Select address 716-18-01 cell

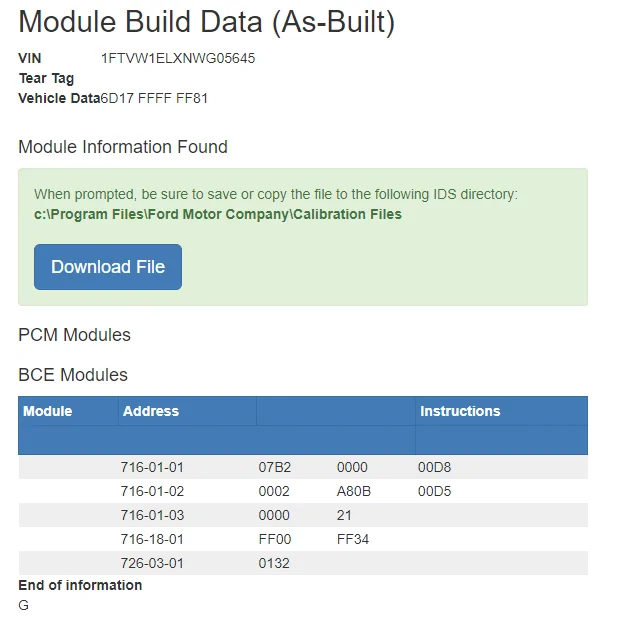point(152,539)
